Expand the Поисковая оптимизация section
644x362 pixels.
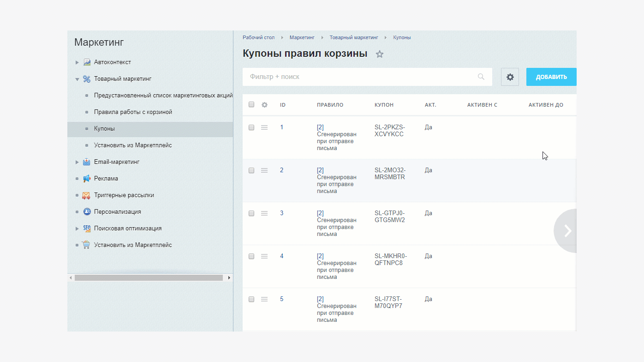point(78,229)
